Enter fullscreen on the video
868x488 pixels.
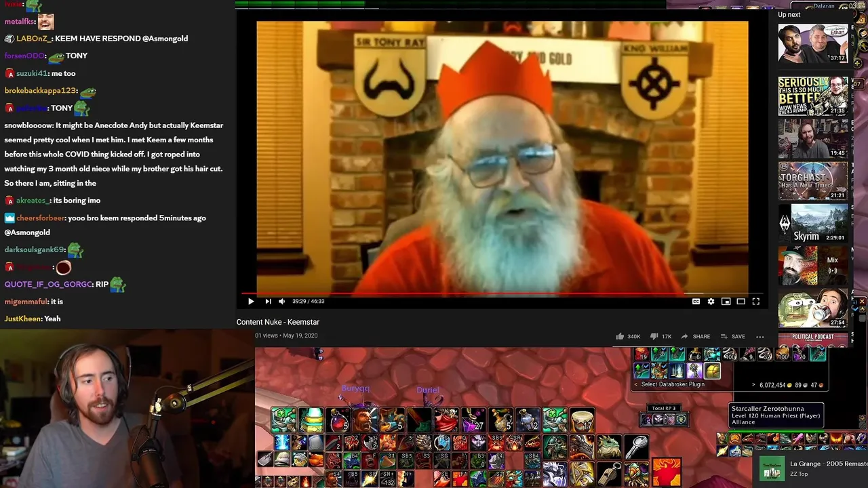point(755,302)
